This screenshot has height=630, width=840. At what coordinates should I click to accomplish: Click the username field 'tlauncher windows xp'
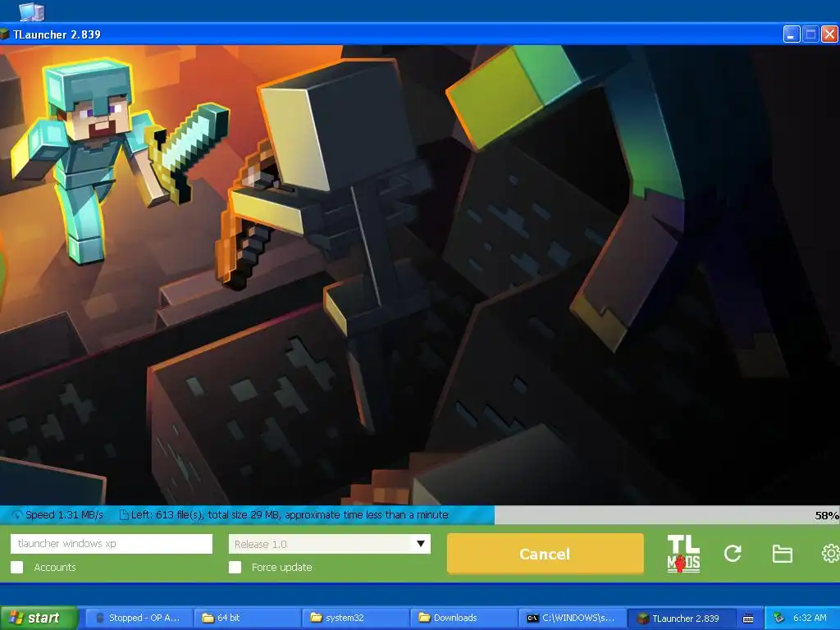coord(112,544)
